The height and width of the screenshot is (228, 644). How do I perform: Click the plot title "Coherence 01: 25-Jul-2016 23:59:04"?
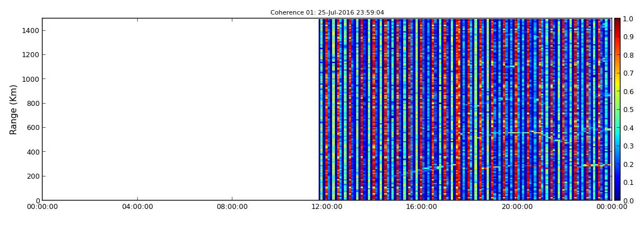pos(327,13)
